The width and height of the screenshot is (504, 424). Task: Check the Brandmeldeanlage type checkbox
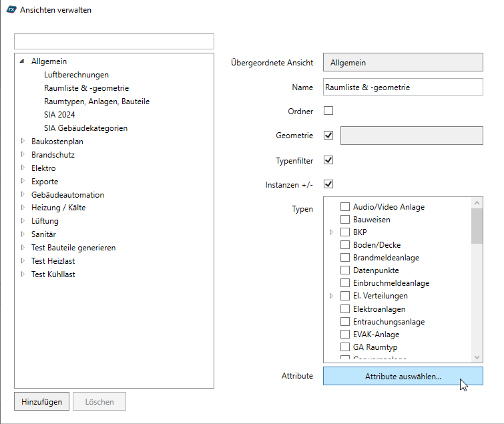[x=345, y=258]
